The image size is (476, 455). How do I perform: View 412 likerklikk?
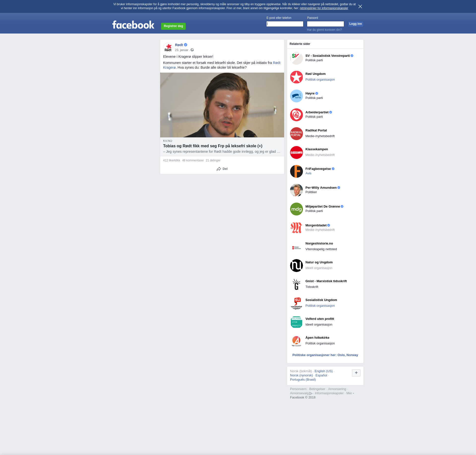click(172, 160)
